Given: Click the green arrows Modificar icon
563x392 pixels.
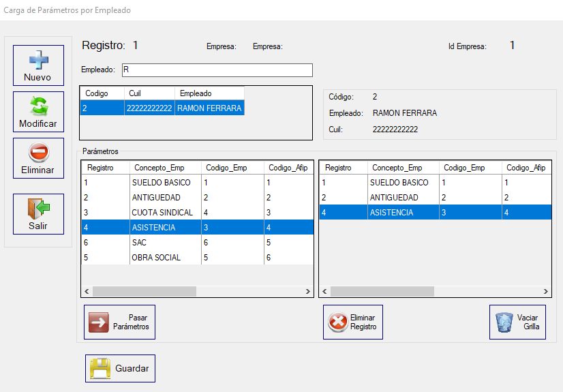Looking at the screenshot, I should [x=38, y=106].
